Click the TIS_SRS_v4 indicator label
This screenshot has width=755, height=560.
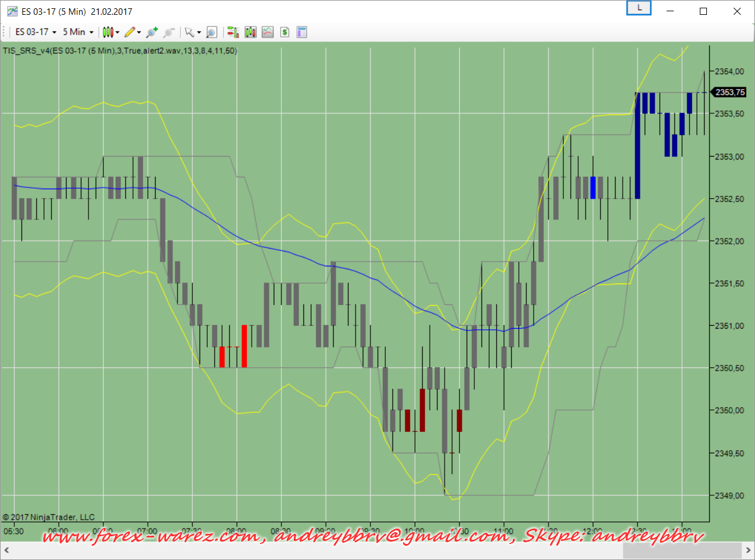[120, 51]
